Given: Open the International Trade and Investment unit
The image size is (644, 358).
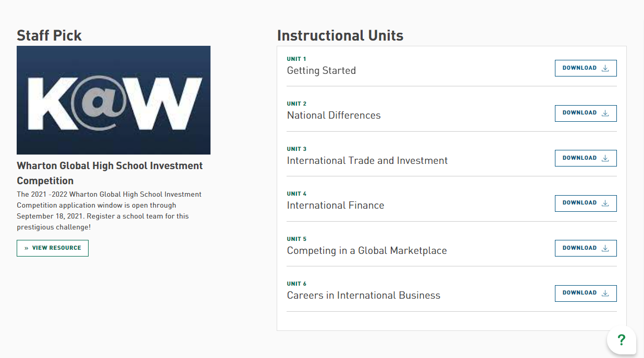Looking at the screenshot, I should (x=367, y=161).
